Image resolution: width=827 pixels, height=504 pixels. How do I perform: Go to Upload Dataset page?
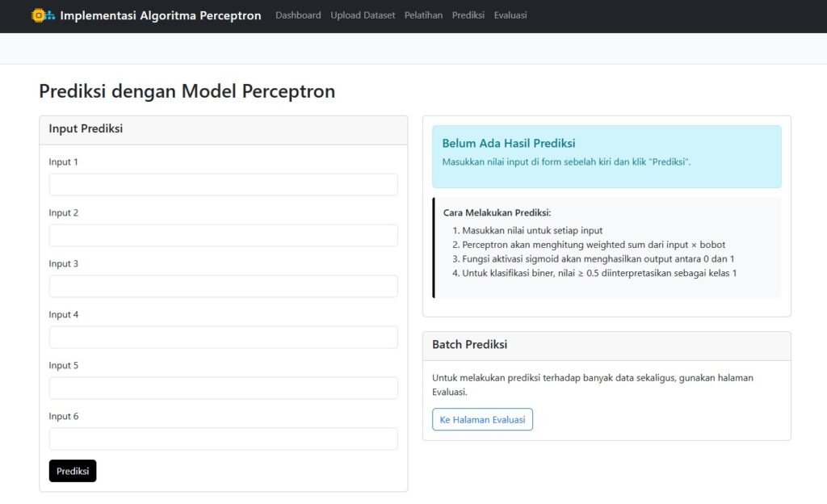(x=363, y=15)
